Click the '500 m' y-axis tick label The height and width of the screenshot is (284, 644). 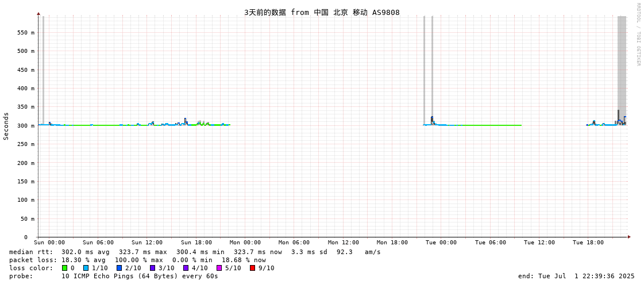26,51
